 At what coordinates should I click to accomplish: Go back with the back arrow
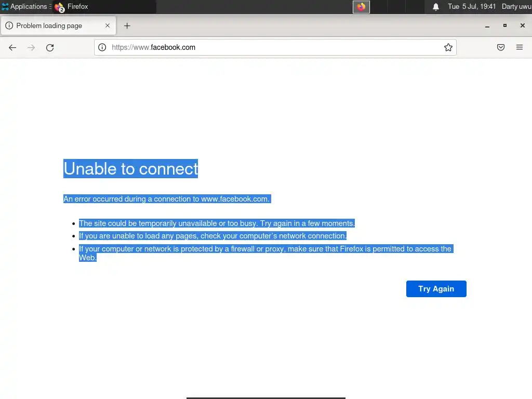point(12,47)
